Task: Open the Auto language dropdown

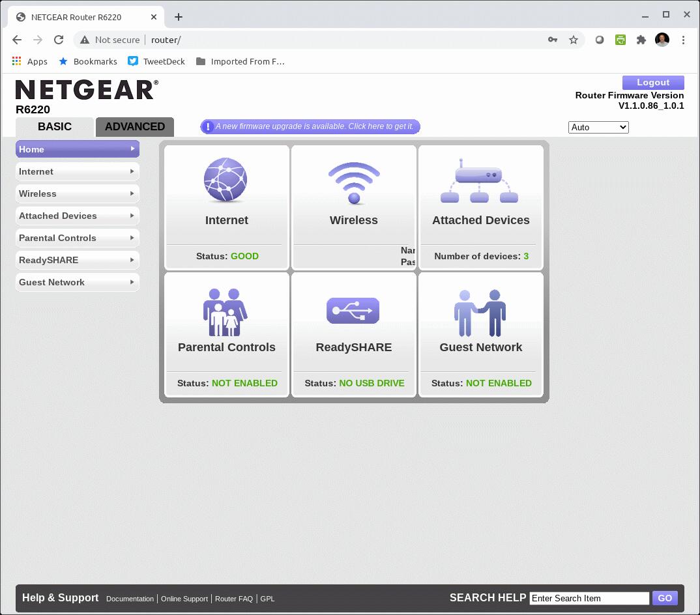Action: click(598, 127)
